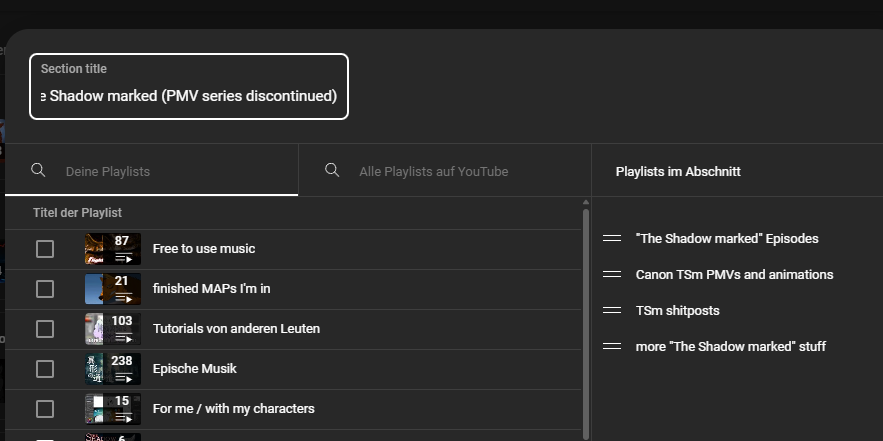Click the finished MAPs I'm in thumbnail
This screenshot has width=883, height=441.
112,289
